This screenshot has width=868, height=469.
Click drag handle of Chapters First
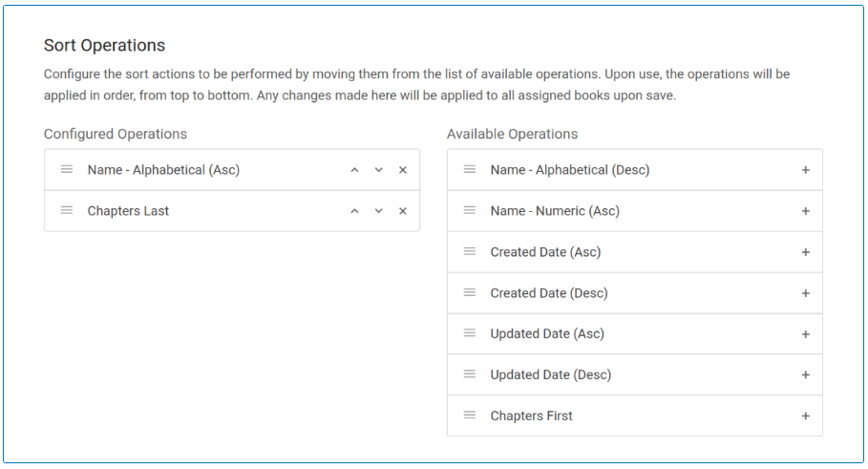click(470, 416)
